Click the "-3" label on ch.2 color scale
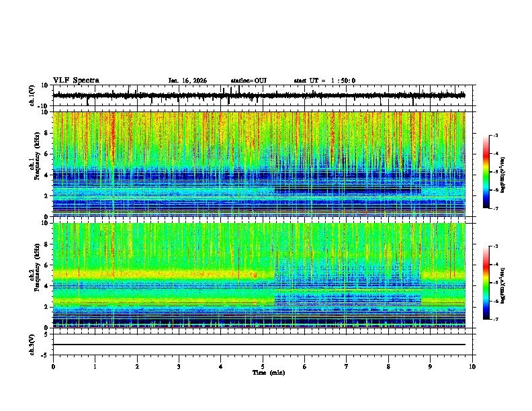532x411 pixels. [495, 246]
